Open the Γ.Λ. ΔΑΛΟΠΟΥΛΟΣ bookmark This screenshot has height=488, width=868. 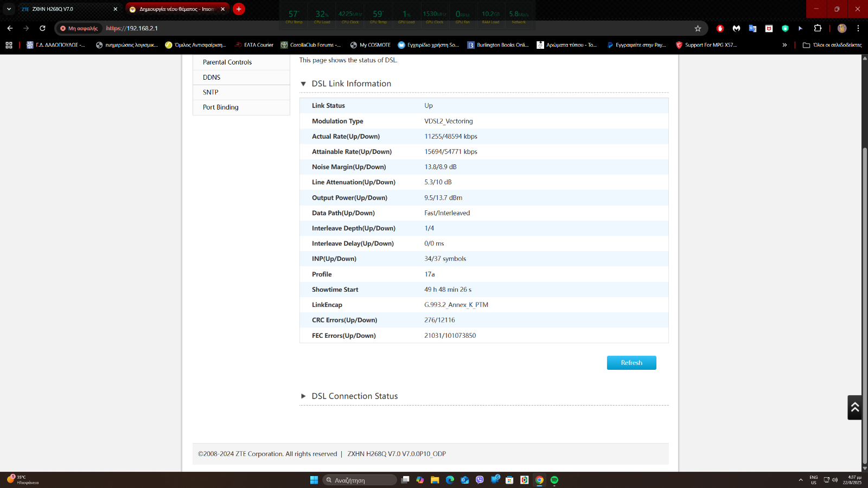56,45
